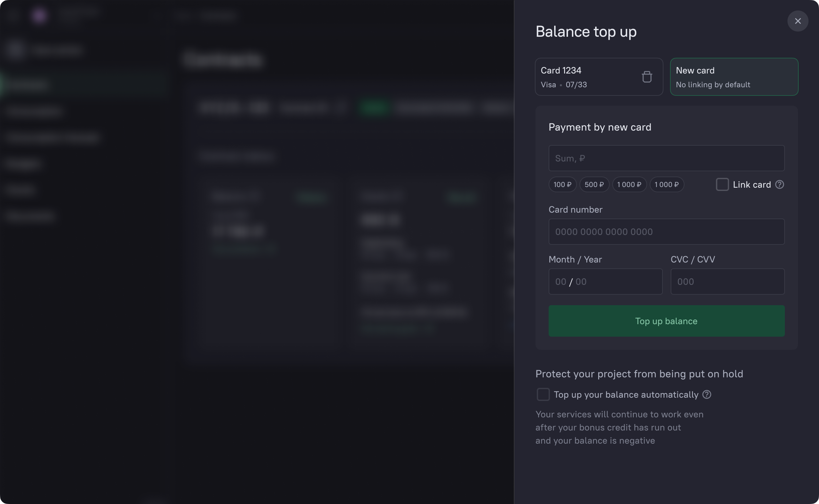Click into the Card number field
This screenshot has width=819, height=504.
click(666, 232)
